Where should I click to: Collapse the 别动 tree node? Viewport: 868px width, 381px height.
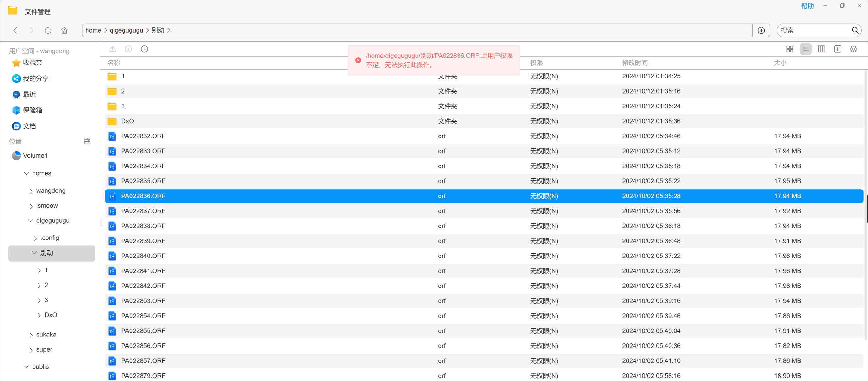(x=34, y=253)
